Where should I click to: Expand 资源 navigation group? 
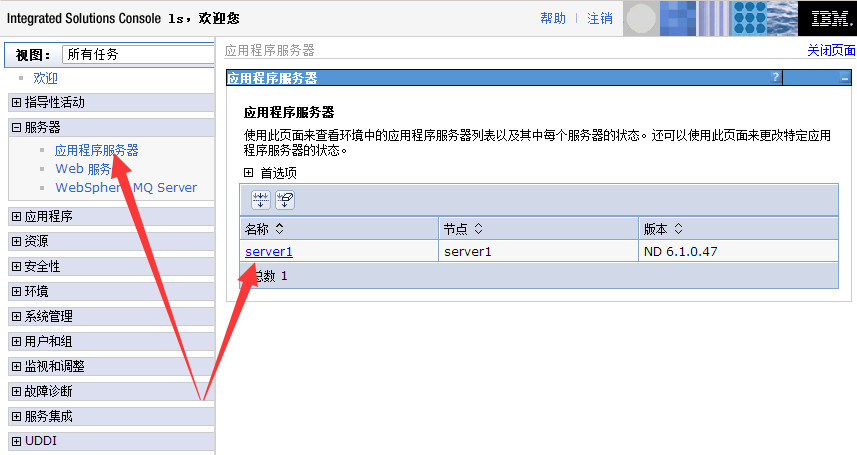16,241
